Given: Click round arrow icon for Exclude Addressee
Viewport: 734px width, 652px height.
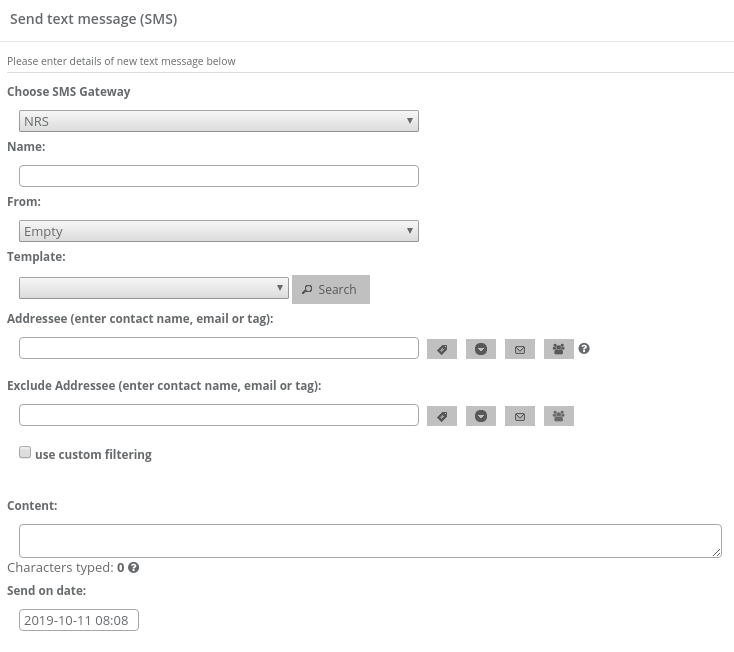Looking at the screenshot, I should point(481,416).
